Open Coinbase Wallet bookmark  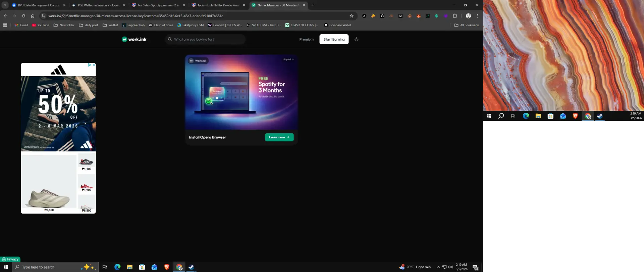click(337, 25)
